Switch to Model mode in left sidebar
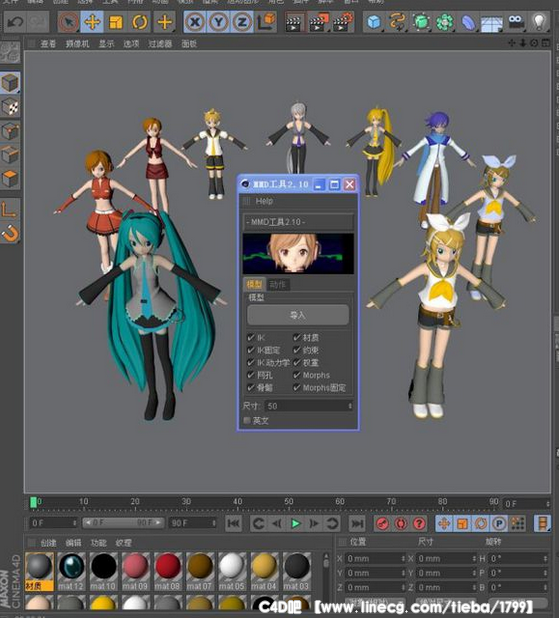This screenshot has width=559, height=624. 10,83
